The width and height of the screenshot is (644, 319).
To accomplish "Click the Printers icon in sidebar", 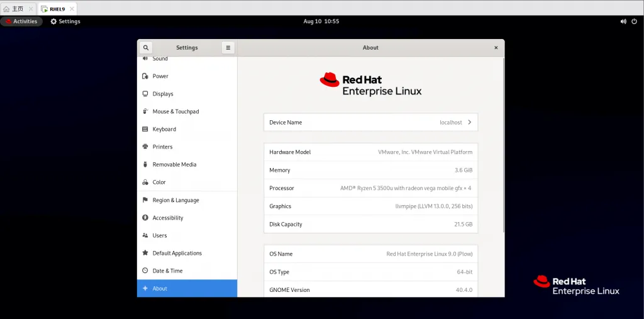I will (145, 147).
